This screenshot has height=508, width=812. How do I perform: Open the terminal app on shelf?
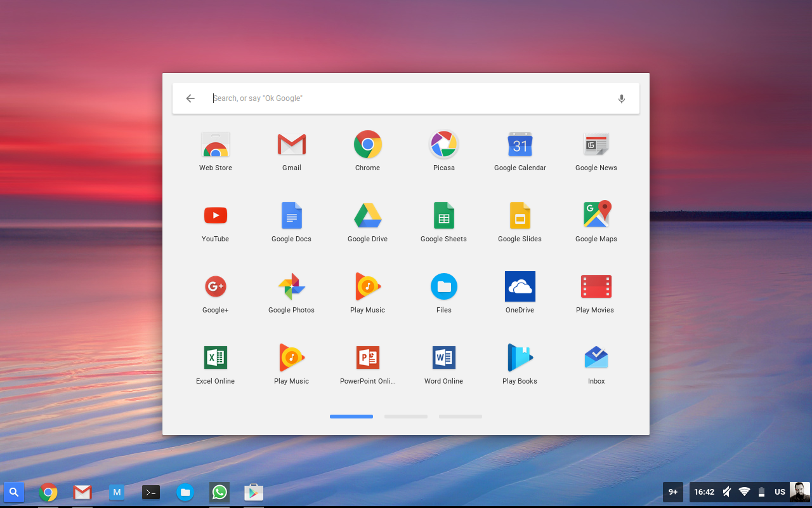point(151,492)
